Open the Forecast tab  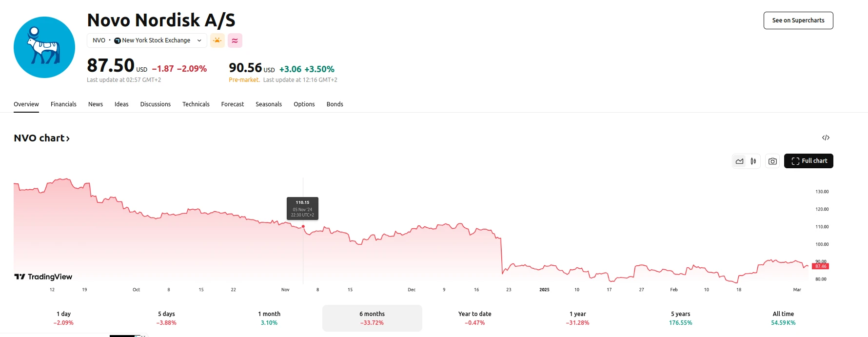[x=232, y=104]
